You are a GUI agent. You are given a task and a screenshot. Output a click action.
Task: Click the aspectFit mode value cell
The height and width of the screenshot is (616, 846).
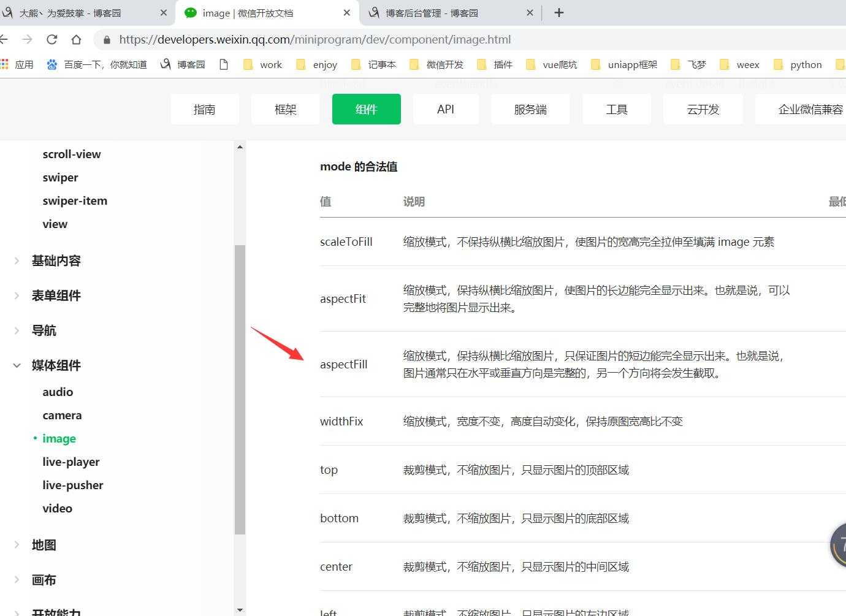pyautogui.click(x=343, y=298)
